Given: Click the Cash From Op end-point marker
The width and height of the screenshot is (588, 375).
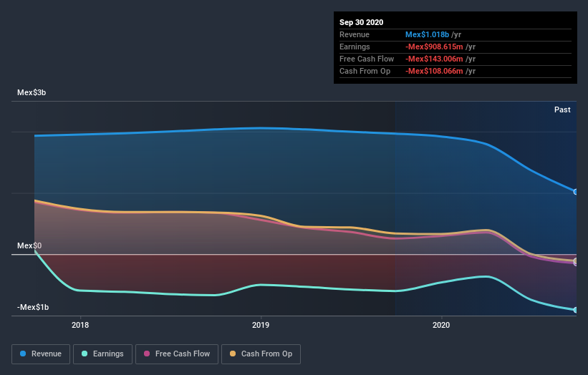Looking at the screenshot, I should [x=576, y=260].
